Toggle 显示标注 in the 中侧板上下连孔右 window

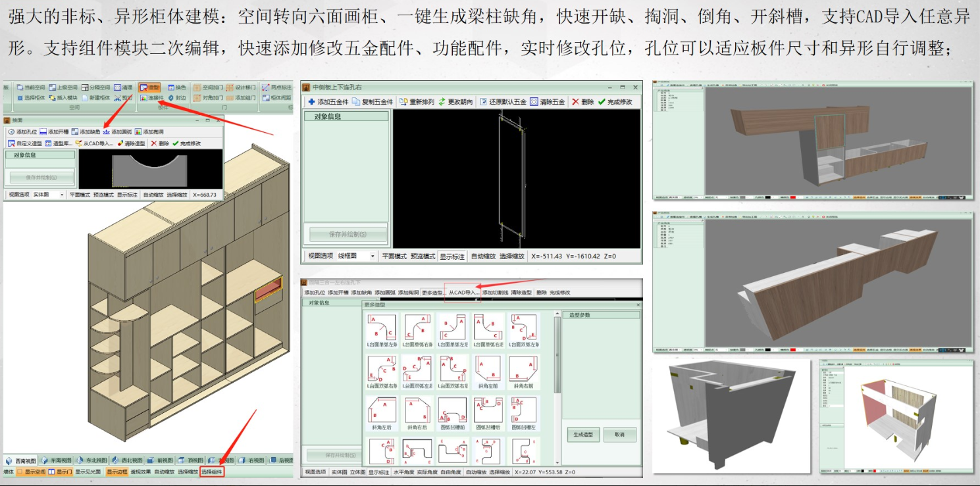coord(452,256)
